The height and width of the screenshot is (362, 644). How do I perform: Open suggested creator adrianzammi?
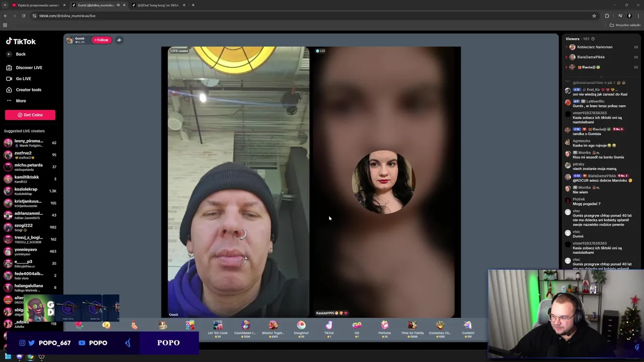(x=30, y=215)
